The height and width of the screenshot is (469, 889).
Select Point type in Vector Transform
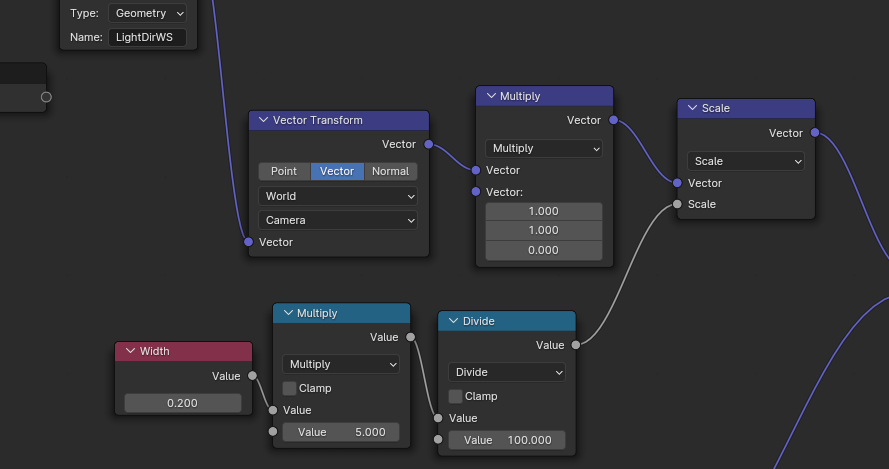point(284,171)
